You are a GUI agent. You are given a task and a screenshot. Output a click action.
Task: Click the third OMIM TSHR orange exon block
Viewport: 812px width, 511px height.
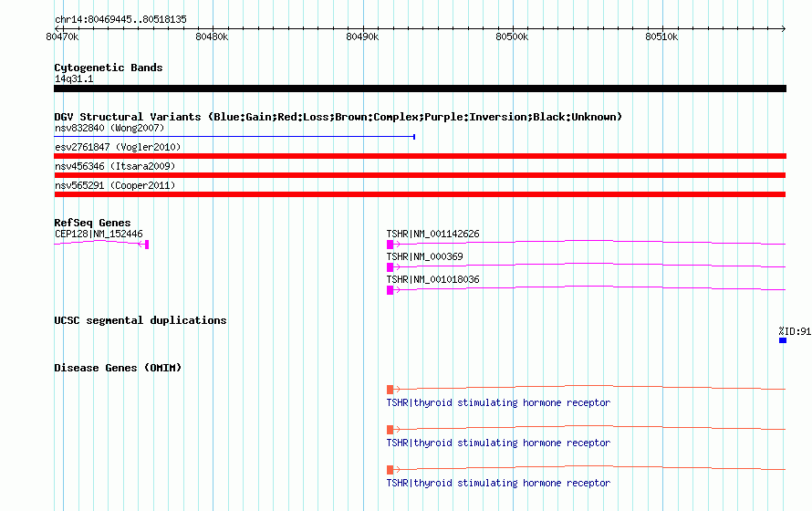[x=390, y=470]
